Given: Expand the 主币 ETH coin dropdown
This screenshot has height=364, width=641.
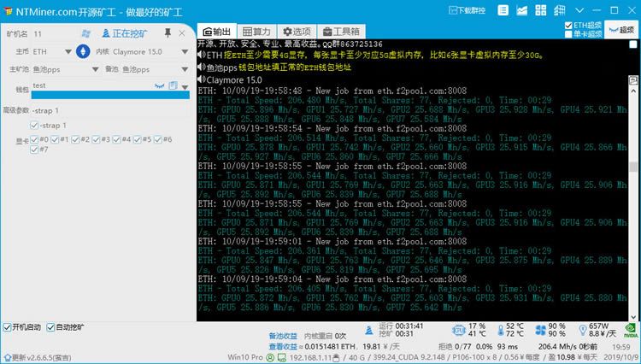Looking at the screenshot, I should 68,52.
